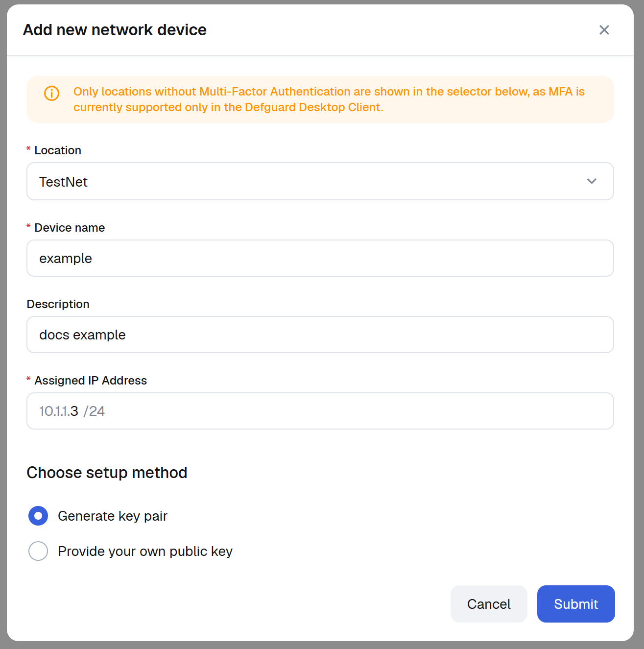
Task: Click the Location field label
Action: (x=58, y=150)
